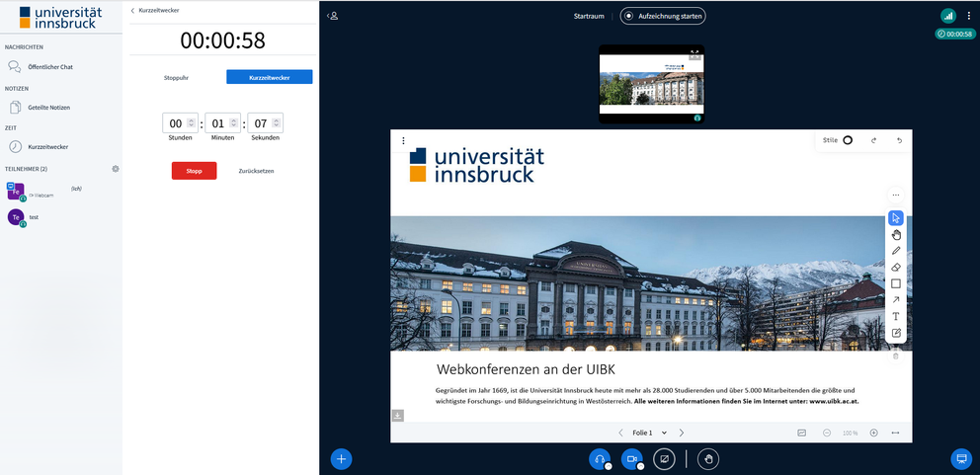Open the options menu (three dots) top right
This screenshot has height=475, width=980.
pos(969,16)
